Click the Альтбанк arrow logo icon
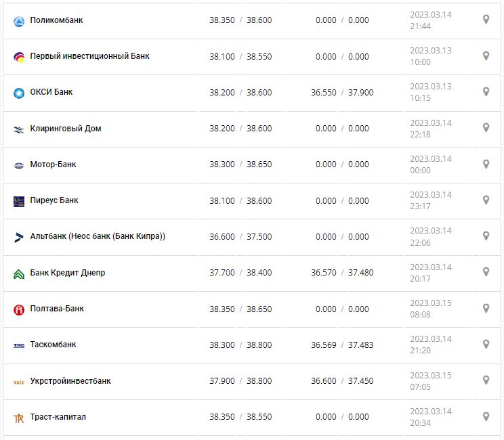 click(x=19, y=237)
